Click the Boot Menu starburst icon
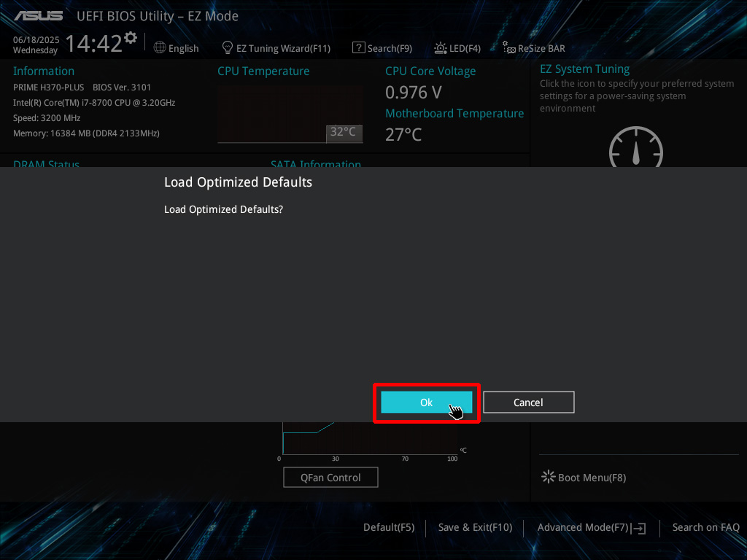 click(549, 477)
